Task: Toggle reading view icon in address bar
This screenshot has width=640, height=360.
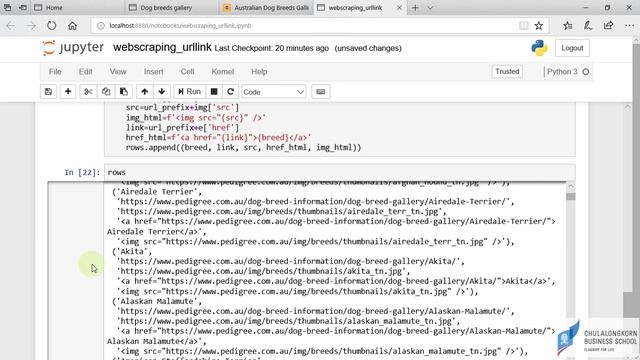Action: pos(523,26)
